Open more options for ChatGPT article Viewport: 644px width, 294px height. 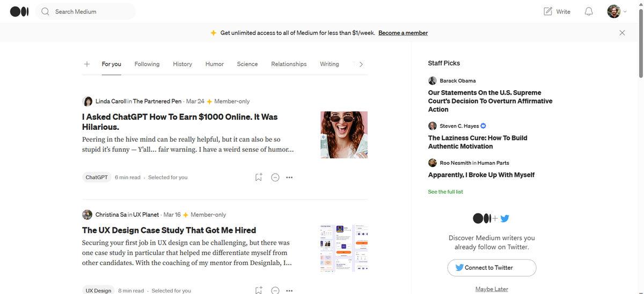coord(289,177)
